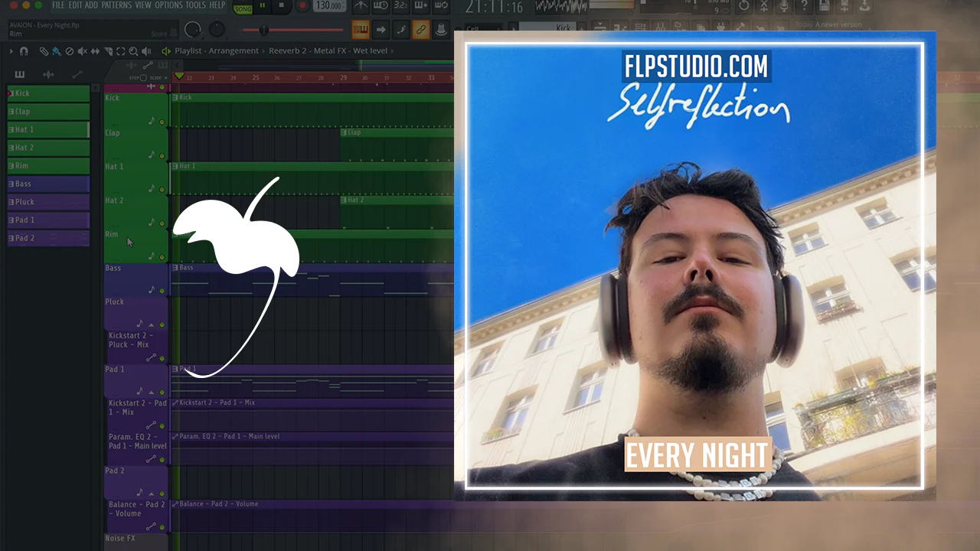
Task: Select the Delete tool in playlist toolbar
Action: [x=69, y=51]
